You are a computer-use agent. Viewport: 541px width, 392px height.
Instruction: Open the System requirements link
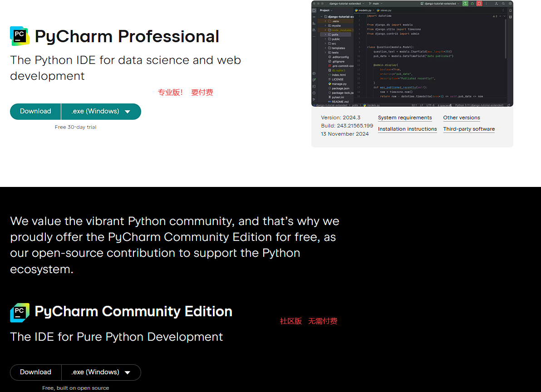[404, 118]
